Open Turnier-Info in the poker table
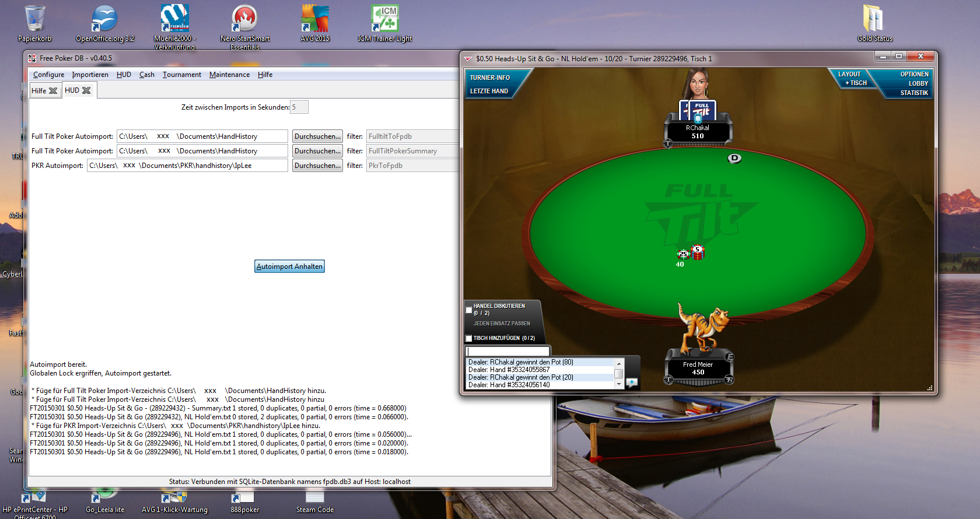This screenshot has width=980, height=519. (490, 78)
